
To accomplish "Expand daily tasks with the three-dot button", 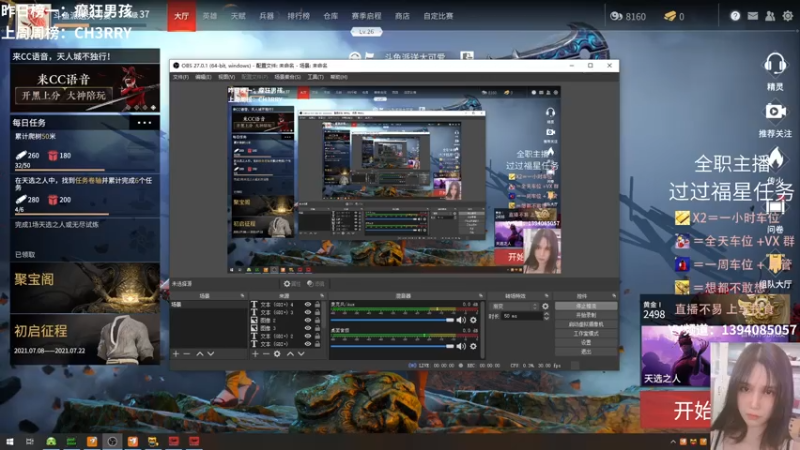I will coord(144,122).
